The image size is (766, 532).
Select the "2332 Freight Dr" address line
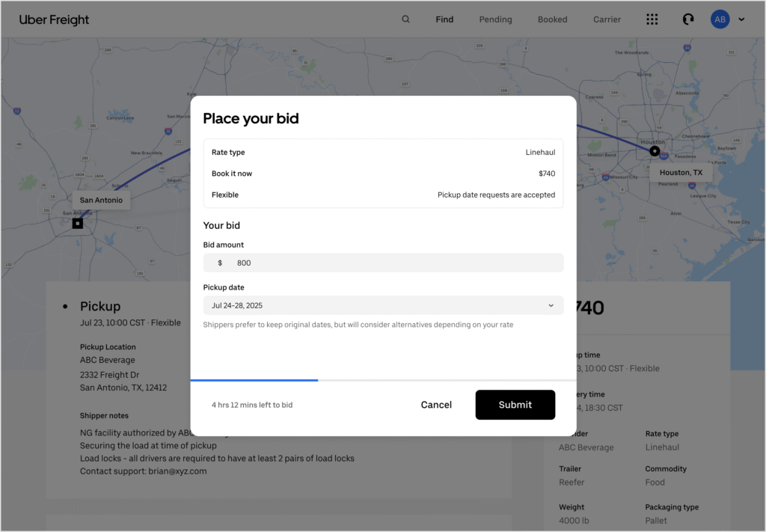pyautogui.click(x=109, y=375)
